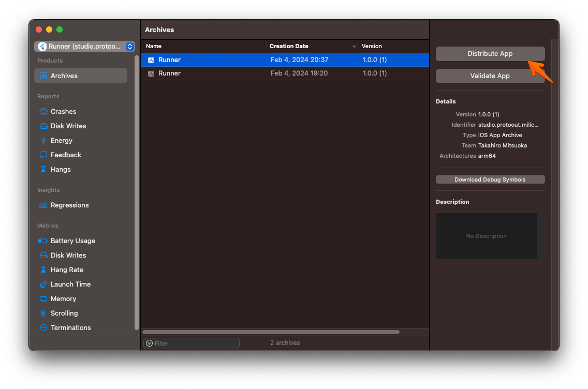Click the Hang Rate hourglass icon
Image resolution: width=588 pixels, height=389 pixels.
pyautogui.click(x=43, y=270)
